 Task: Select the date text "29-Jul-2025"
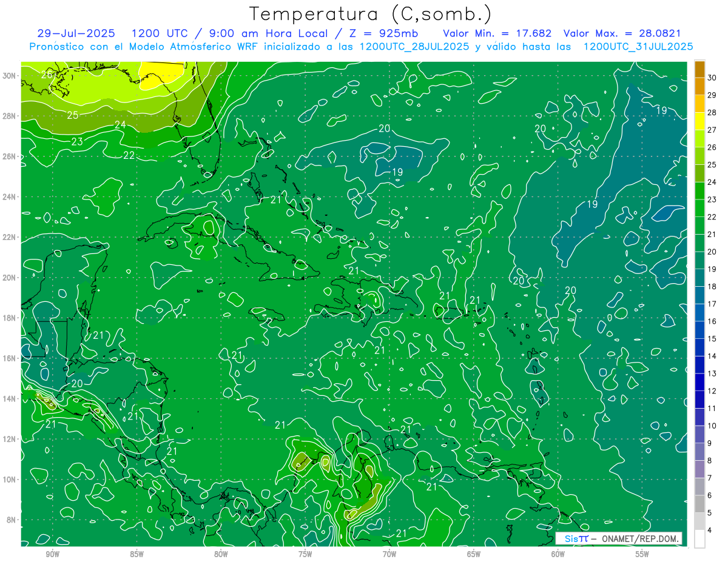point(78,33)
